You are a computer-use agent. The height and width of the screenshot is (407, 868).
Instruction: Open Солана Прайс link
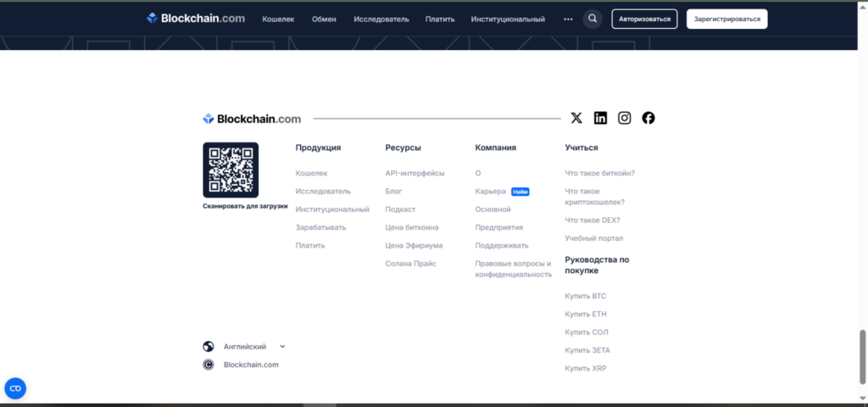pos(411,264)
